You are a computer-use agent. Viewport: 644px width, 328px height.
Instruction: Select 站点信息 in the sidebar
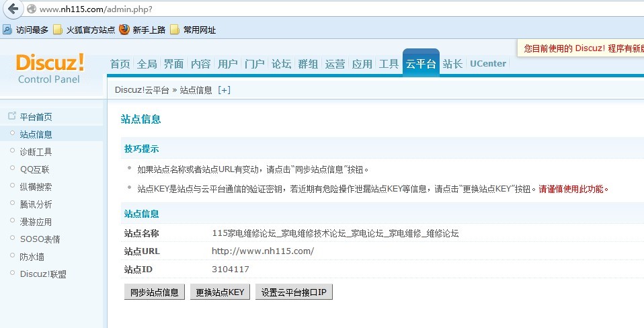[x=36, y=134]
